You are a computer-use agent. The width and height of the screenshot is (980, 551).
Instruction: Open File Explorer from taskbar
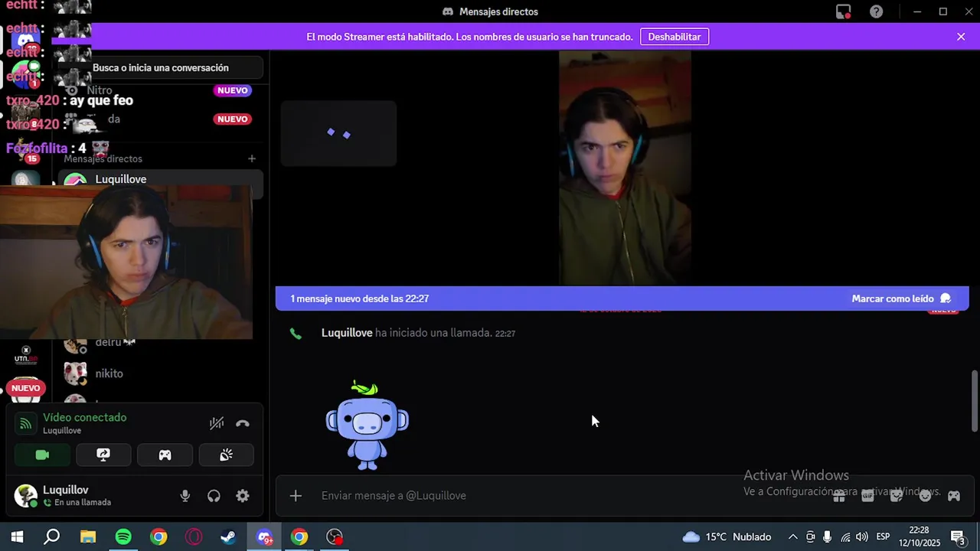(x=88, y=537)
